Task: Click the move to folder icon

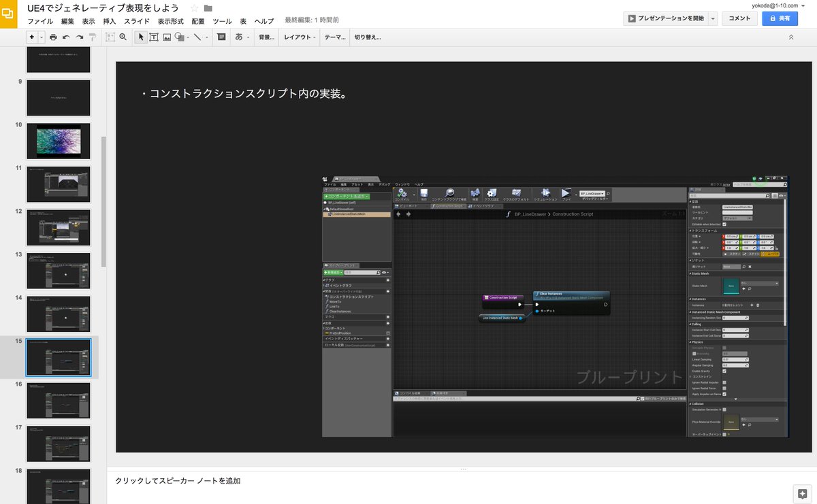Action: (x=208, y=8)
